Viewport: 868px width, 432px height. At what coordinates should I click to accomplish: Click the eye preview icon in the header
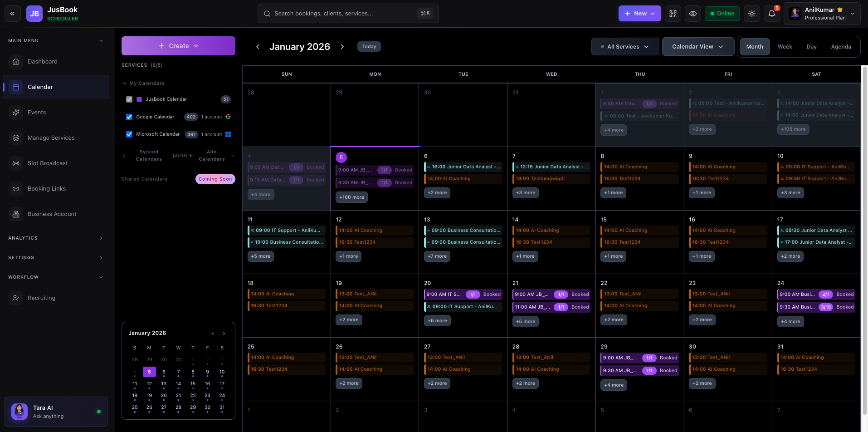[693, 14]
